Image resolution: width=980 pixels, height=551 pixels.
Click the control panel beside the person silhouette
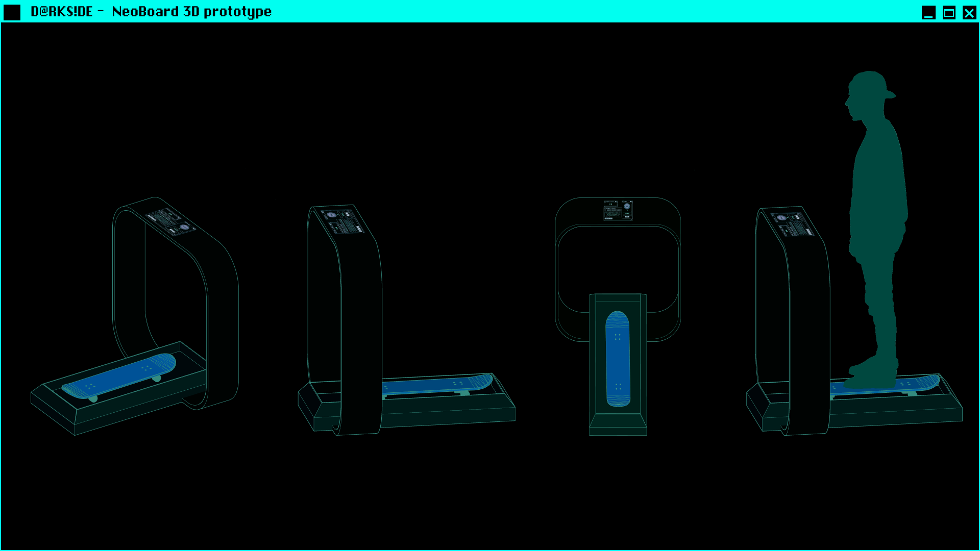coord(792,224)
